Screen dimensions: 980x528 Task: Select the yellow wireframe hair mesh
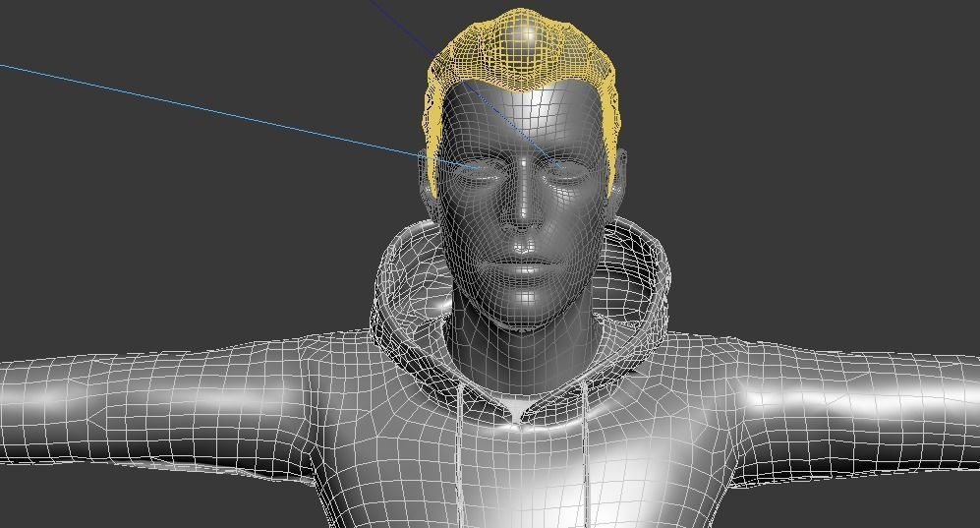pyautogui.click(x=523, y=50)
